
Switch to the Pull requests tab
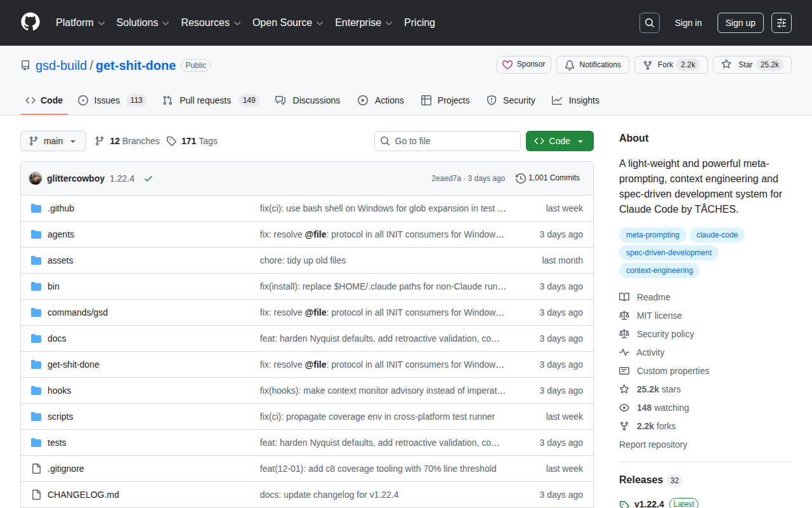coord(203,100)
